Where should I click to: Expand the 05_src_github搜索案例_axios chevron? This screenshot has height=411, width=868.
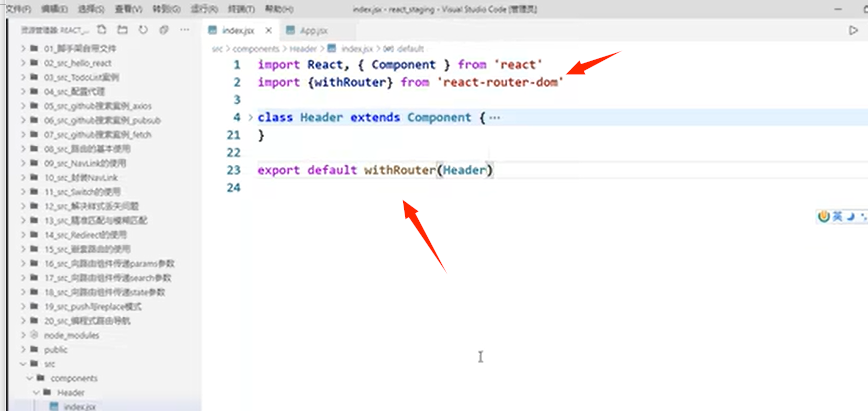coord(23,106)
